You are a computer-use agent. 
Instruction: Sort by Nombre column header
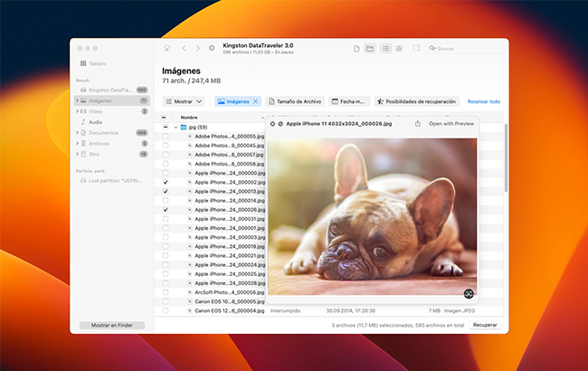point(189,118)
